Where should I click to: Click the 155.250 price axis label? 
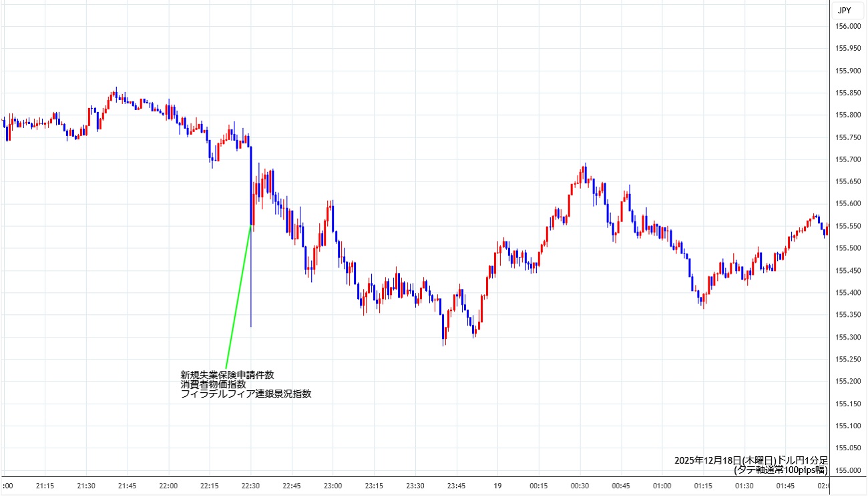tap(848, 360)
